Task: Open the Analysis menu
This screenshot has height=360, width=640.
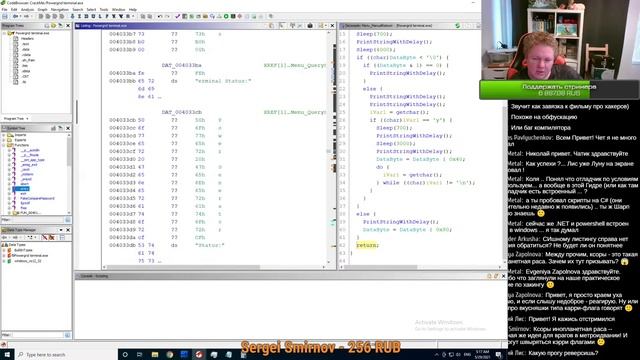Action: (x=27, y=9)
